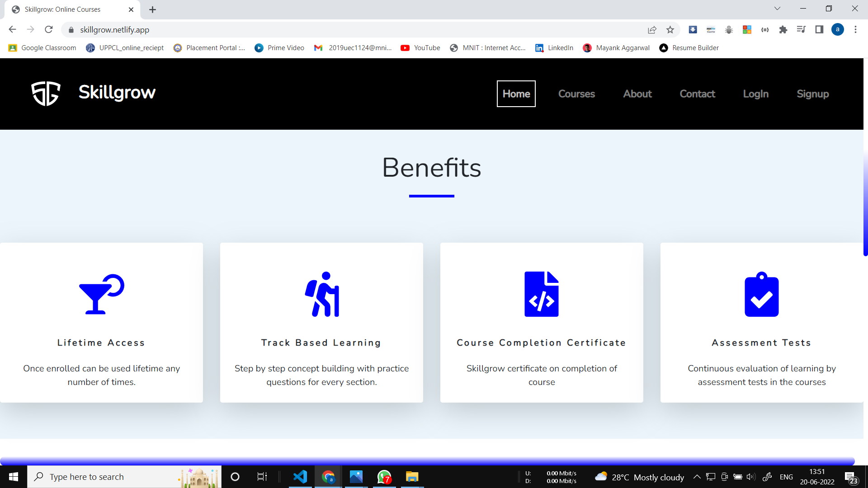This screenshot has width=868, height=488.
Task: Open Chrome three-dot menu
Action: click(855, 30)
